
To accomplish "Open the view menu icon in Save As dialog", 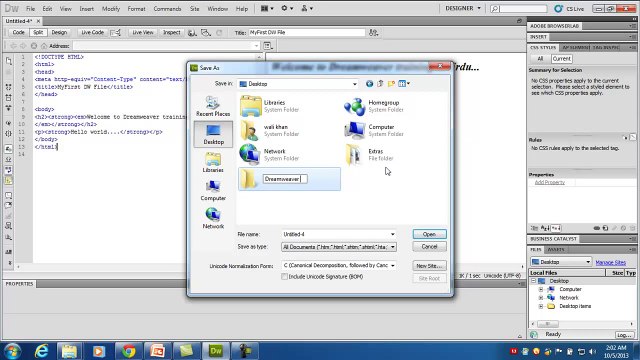I will click(404, 84).
